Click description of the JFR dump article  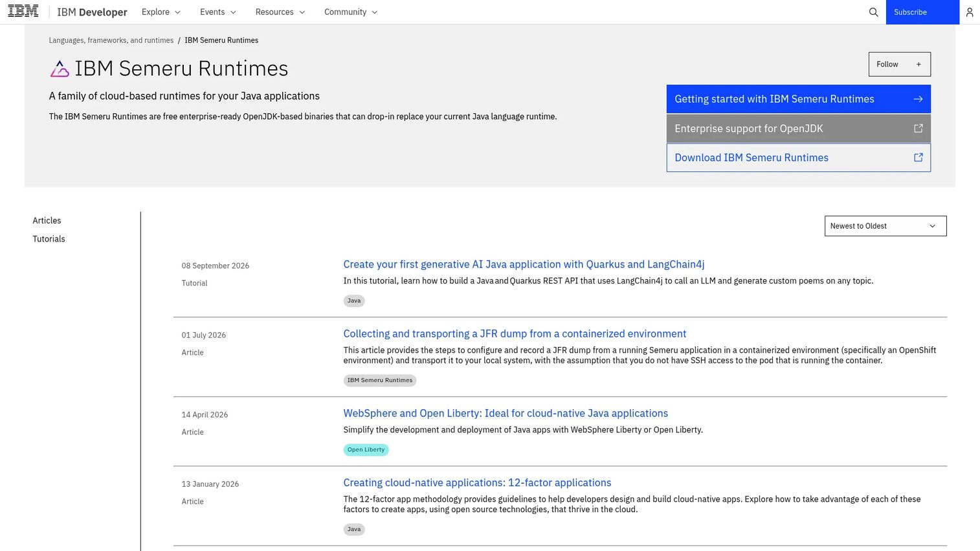(x=640, y=355)
